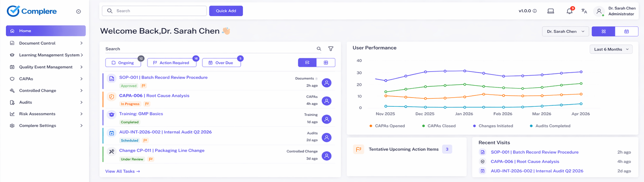Click the laptop device icon in header

[x=551, y=11]
